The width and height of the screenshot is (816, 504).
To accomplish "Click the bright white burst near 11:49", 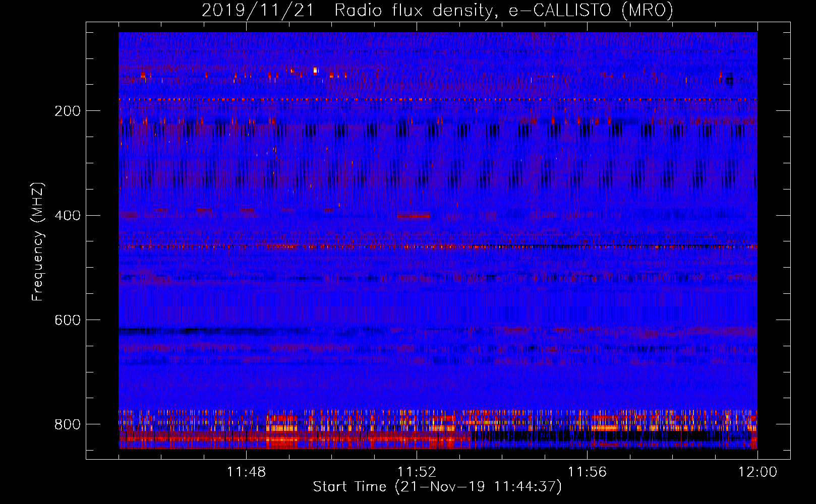I will point(315,71).
